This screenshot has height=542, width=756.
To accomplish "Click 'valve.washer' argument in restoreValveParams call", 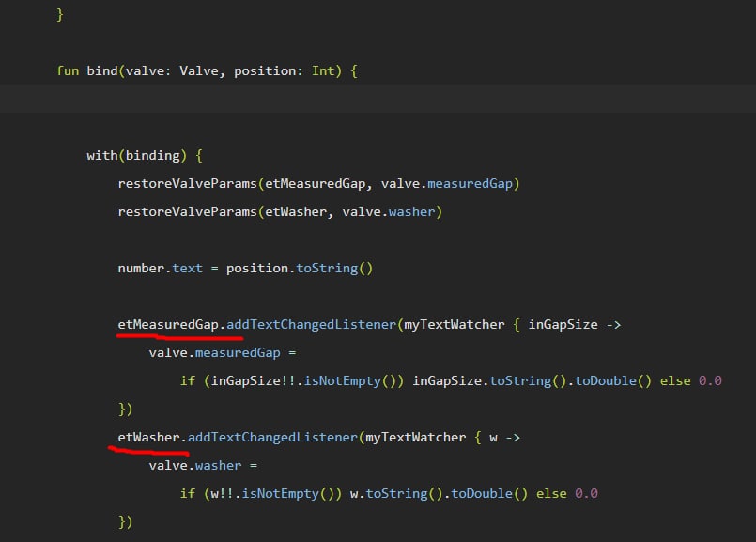I will 389,211.
